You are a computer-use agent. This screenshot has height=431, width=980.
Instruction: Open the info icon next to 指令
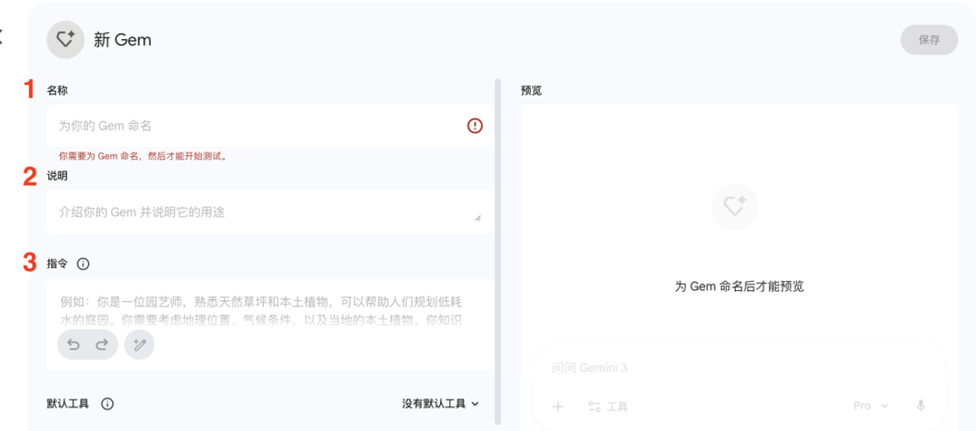pos(83,264)
